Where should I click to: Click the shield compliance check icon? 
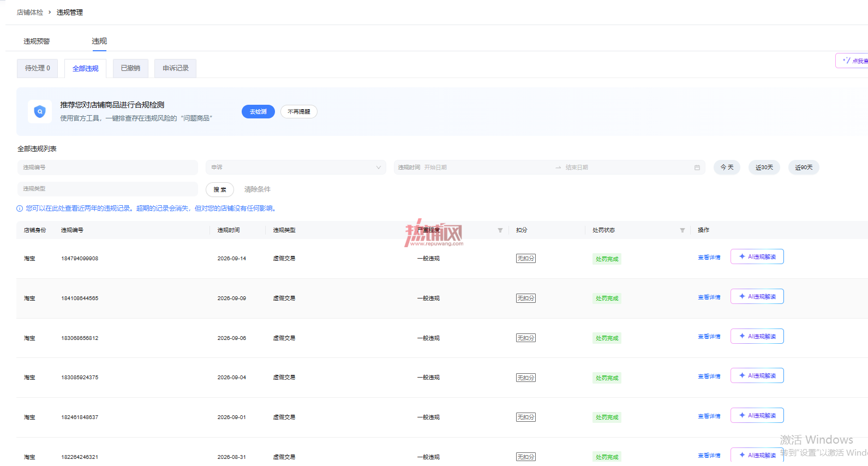pos(40,111)
